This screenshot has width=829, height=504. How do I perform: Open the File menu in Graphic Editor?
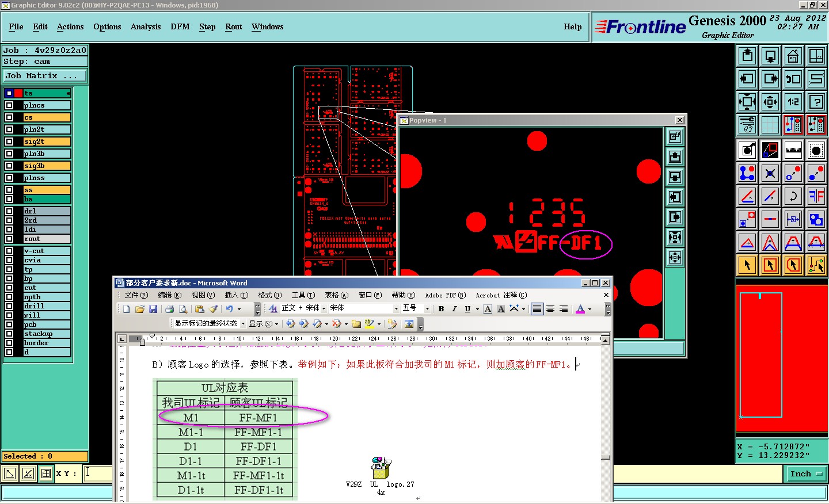coord(16,26)
